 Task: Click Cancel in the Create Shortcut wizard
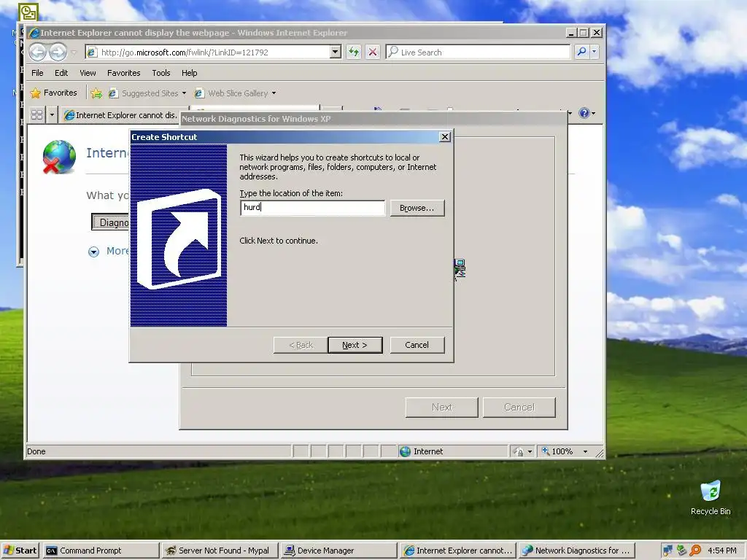417,345
